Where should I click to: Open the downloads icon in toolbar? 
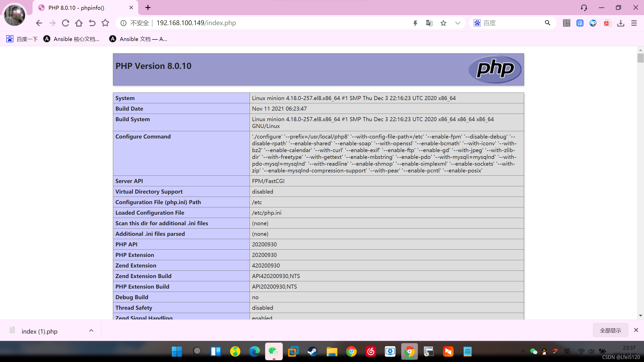(x=621, y=23)
